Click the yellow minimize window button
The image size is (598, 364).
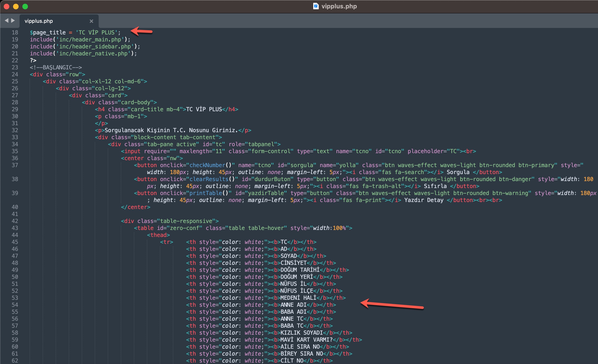click(x=16, y=7)
